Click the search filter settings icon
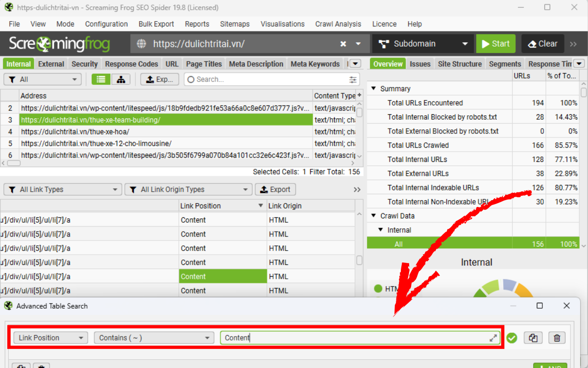The height and width of the screenshot is (368, 588). (x=353, y=79)
